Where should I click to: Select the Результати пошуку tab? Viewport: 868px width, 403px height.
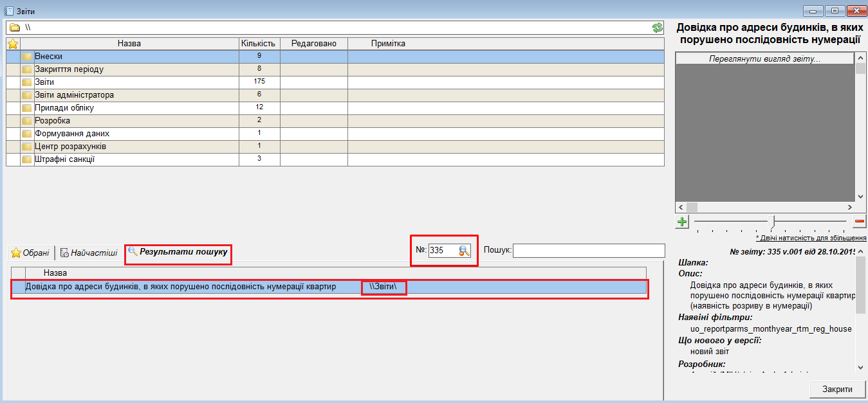coord(178,253)
